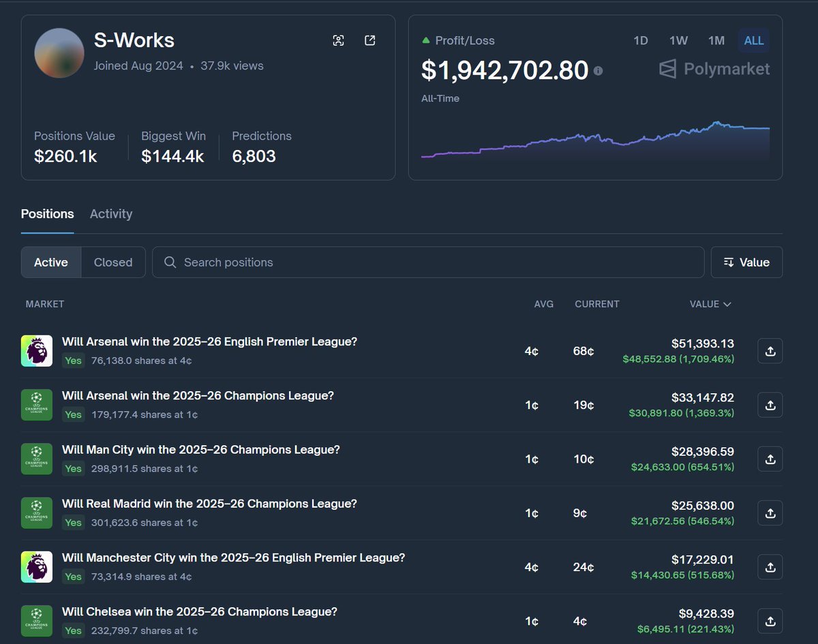
Task: Open Chelsea 2025–26 Champions League market
Action: click(200, 611)
